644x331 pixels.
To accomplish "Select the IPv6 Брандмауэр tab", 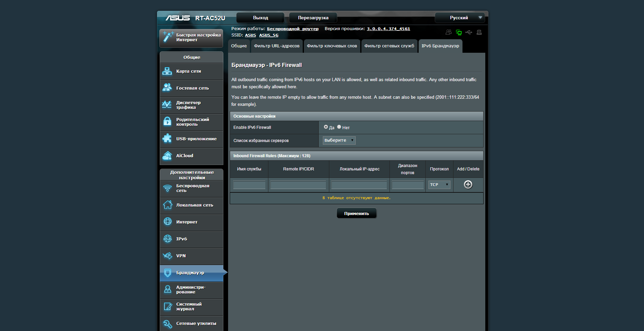I will (x=440, y=46).
